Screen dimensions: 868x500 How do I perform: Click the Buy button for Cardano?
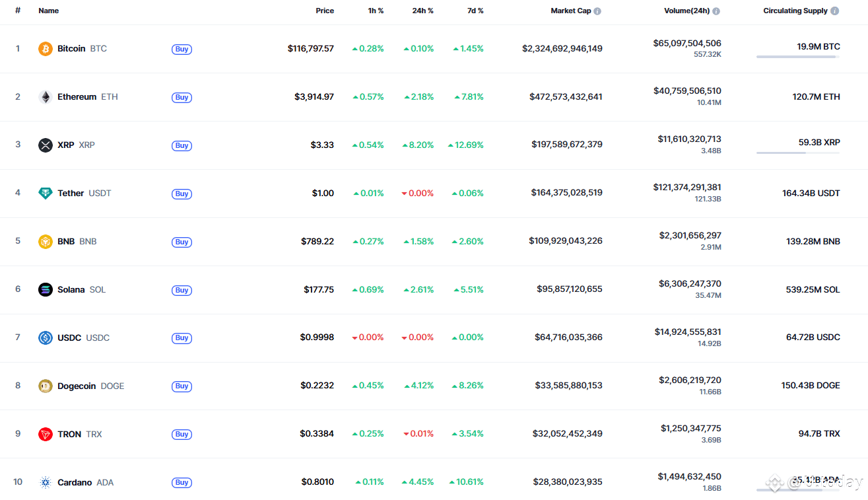click(x=182, y=482)
